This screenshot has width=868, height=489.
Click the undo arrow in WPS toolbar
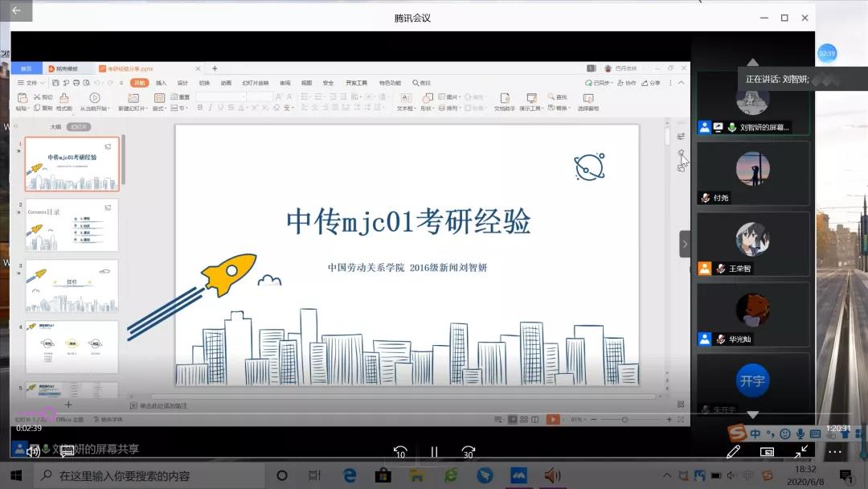tap(97, 83)
